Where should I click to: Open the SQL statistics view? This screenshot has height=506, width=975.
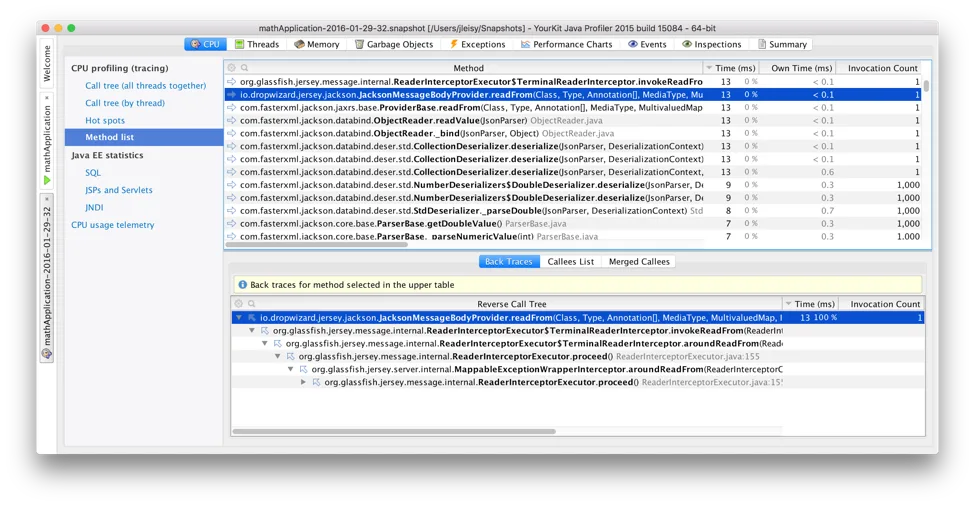pyautogui.click(x=93, y=173)
